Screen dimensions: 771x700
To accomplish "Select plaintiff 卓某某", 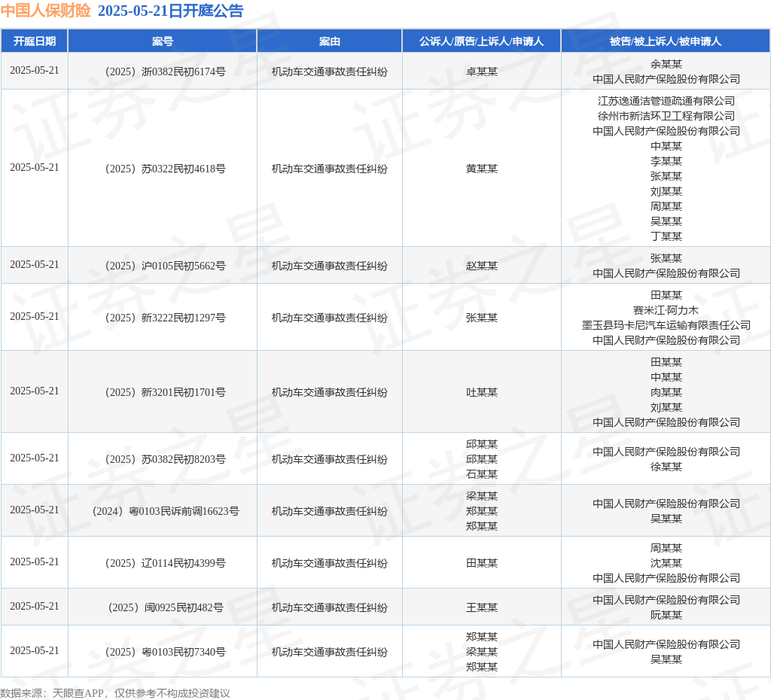I will [482, 72].
